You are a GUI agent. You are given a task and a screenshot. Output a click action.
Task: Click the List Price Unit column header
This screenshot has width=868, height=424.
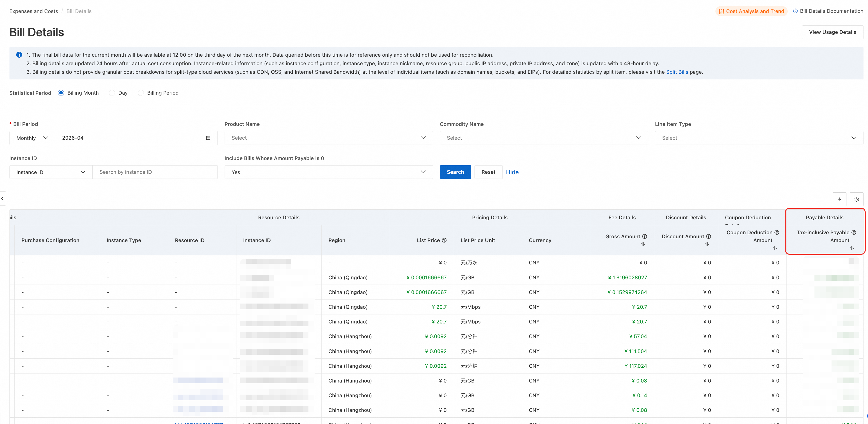(478, 240)
